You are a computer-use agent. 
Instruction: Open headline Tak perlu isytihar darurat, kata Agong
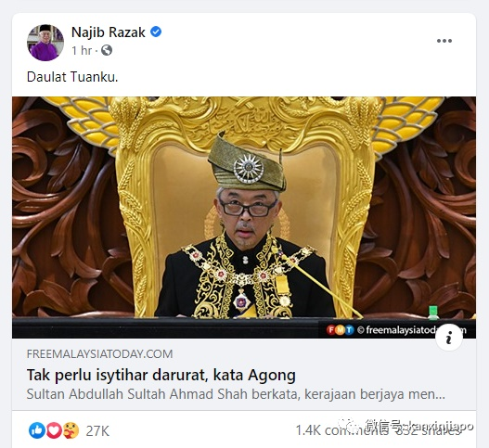point(161,375)
